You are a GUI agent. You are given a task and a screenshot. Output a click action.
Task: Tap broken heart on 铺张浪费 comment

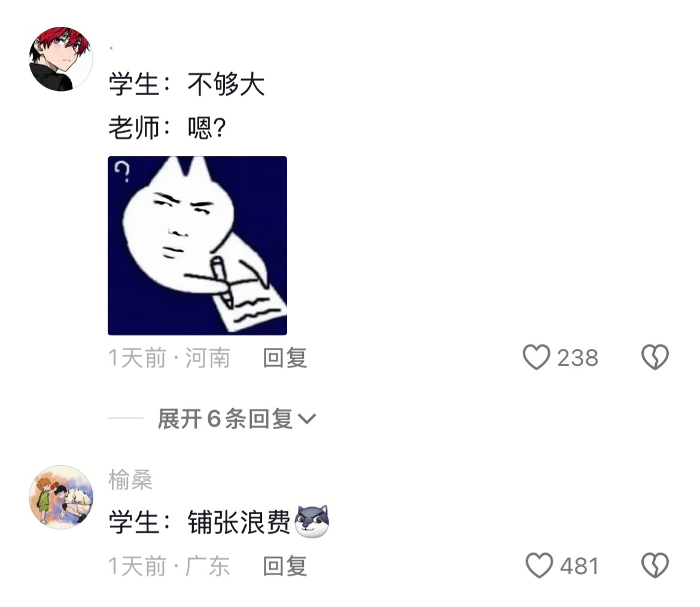point(655,566)
